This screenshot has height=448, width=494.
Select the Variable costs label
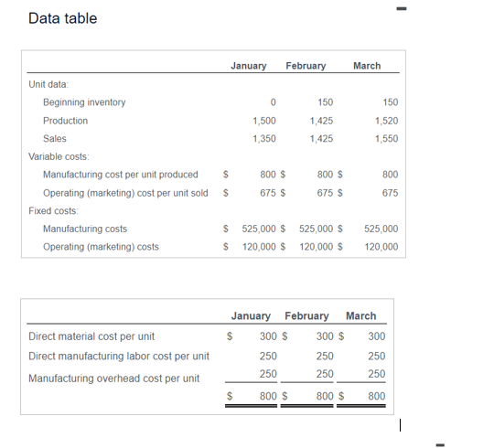point(59,156)
